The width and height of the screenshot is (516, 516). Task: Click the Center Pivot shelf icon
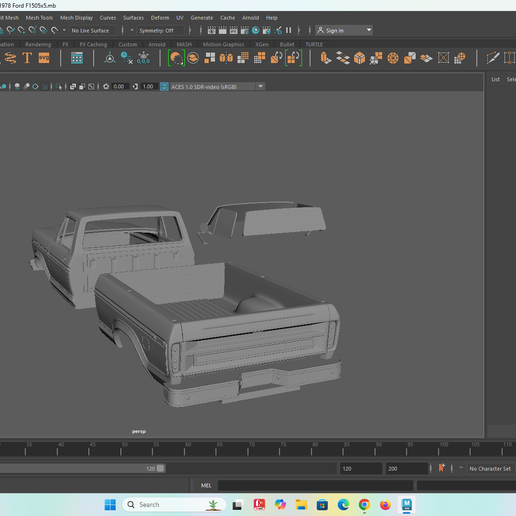(x=110, y=58)
